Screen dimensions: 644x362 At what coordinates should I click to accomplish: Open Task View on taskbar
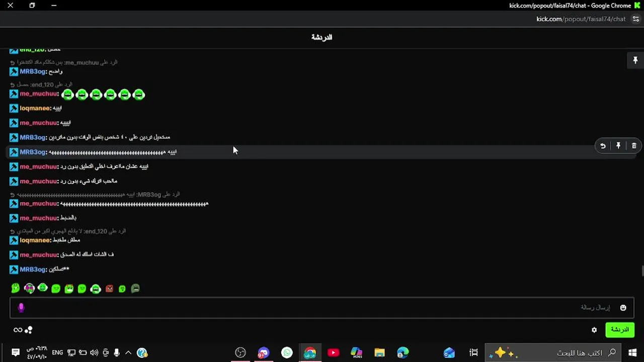click(473, 352)
